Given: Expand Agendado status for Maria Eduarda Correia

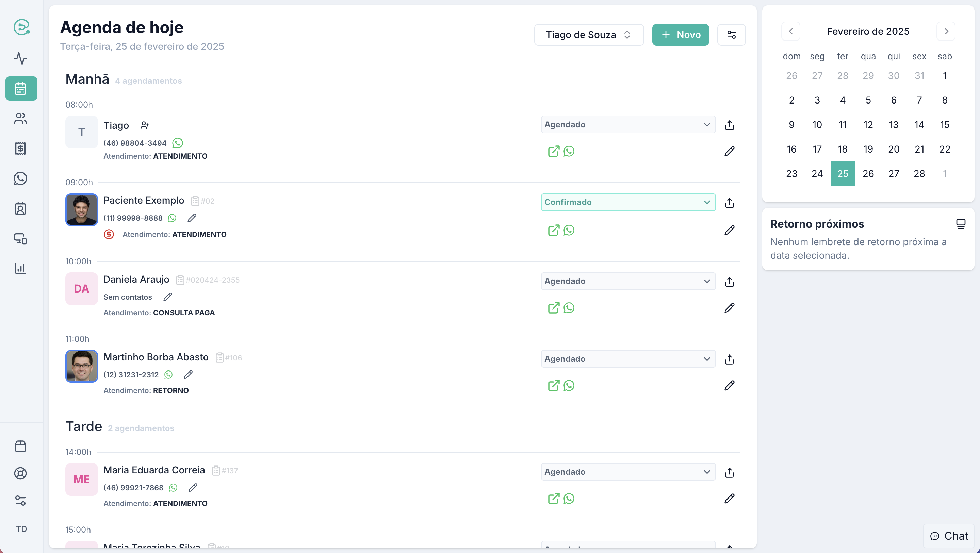Looking at the screenshot, I should tap(628, 472).
